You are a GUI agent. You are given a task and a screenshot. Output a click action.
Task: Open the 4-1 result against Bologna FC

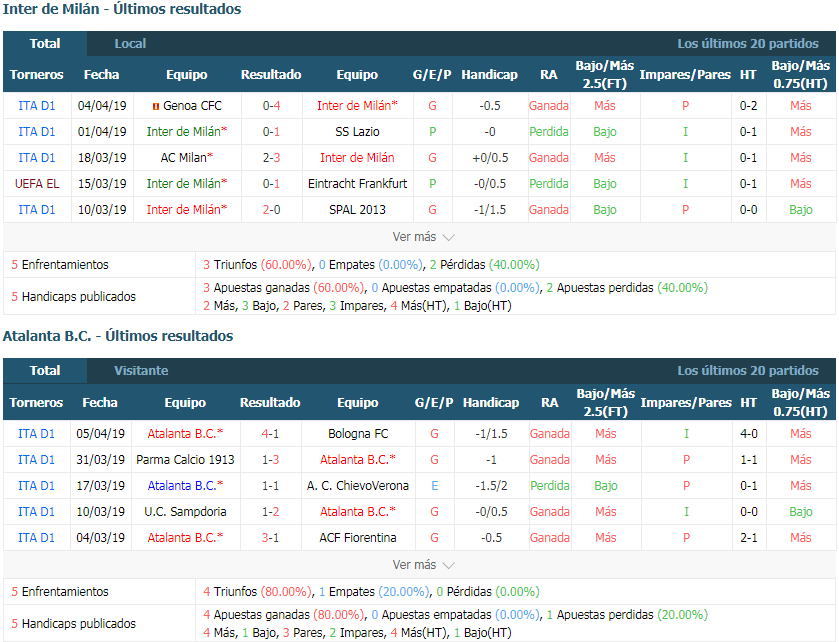270,434
